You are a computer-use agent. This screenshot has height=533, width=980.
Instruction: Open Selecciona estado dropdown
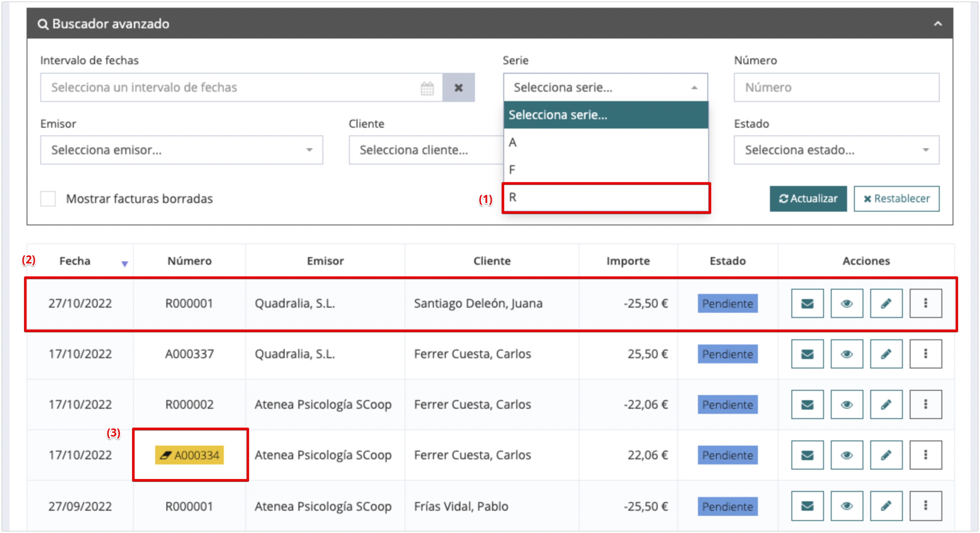tap(836, 150)
